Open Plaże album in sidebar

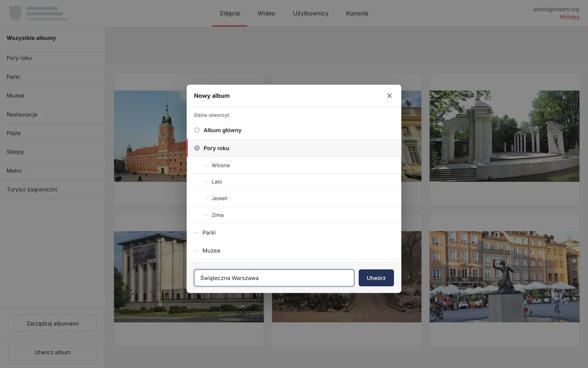pyautogui.click(x=52, y=133)
